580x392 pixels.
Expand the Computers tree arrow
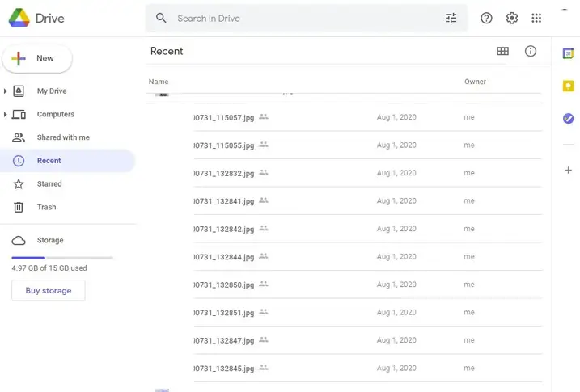coord(5,114)
